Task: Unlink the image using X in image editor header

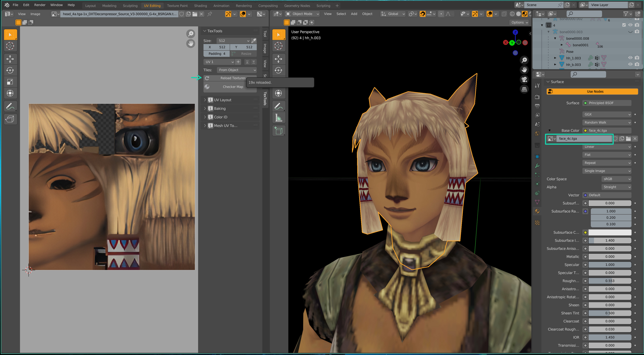Action: (201, 14)
